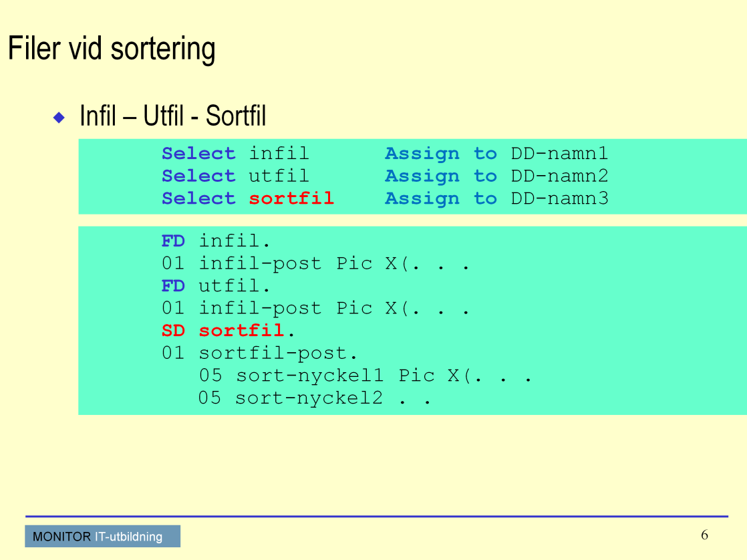
Task: Click the line '01 sortfil-post.'
Action: [x=260, y=354]
